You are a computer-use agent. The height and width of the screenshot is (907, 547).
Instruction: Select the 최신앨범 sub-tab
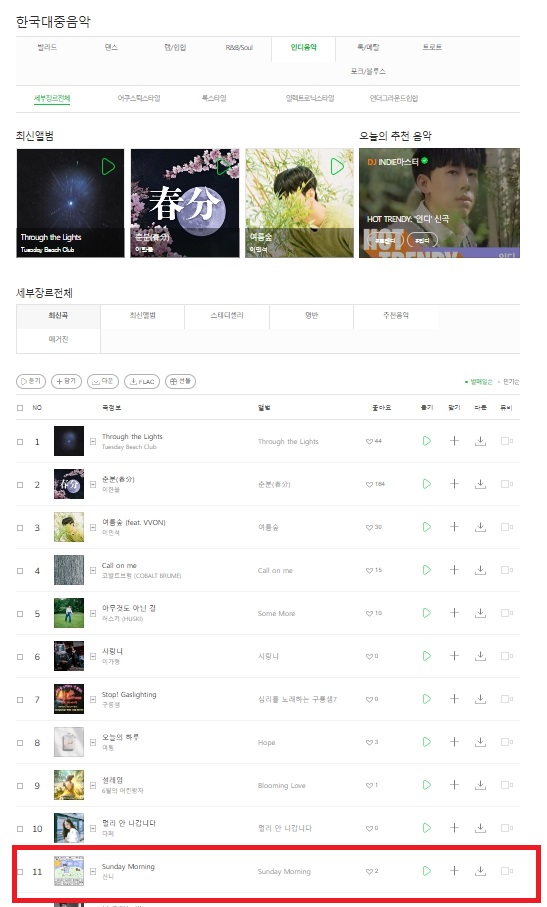142,316
